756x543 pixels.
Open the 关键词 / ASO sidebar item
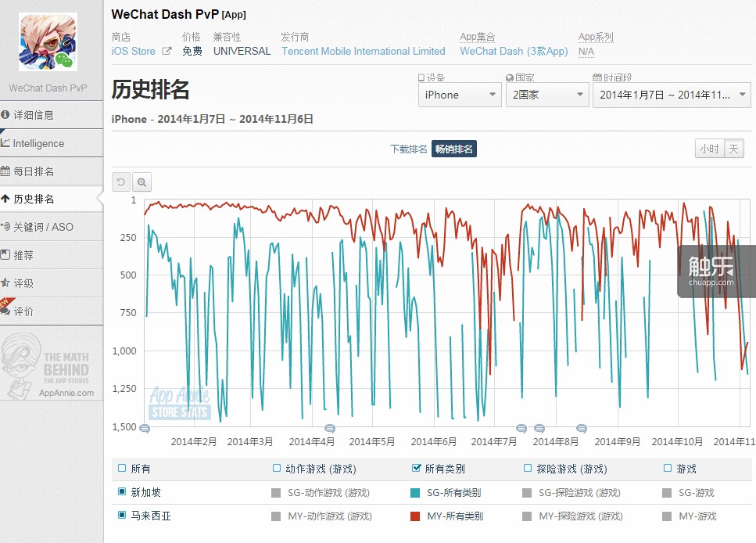(x=52, y=227)
